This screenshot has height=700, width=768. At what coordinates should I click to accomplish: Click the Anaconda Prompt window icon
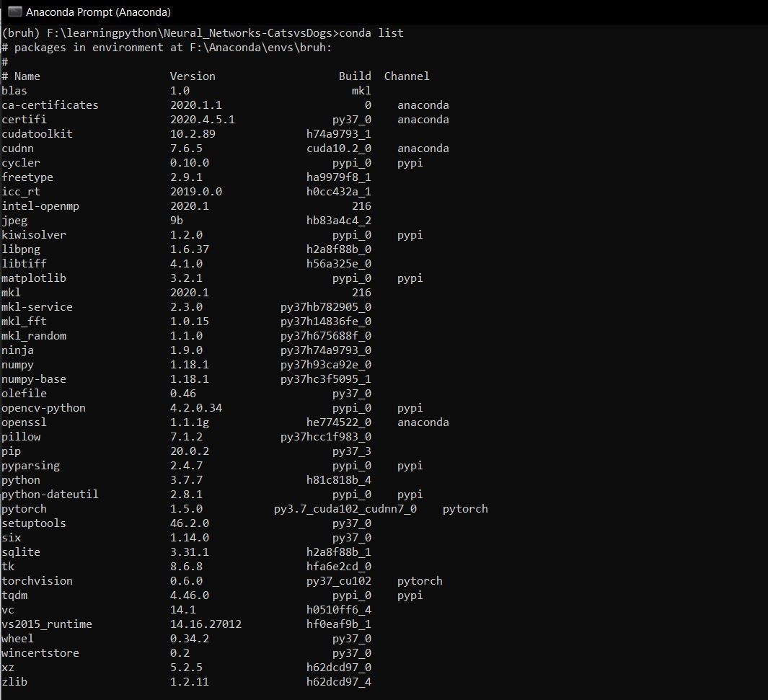click(x=15, y=12)
